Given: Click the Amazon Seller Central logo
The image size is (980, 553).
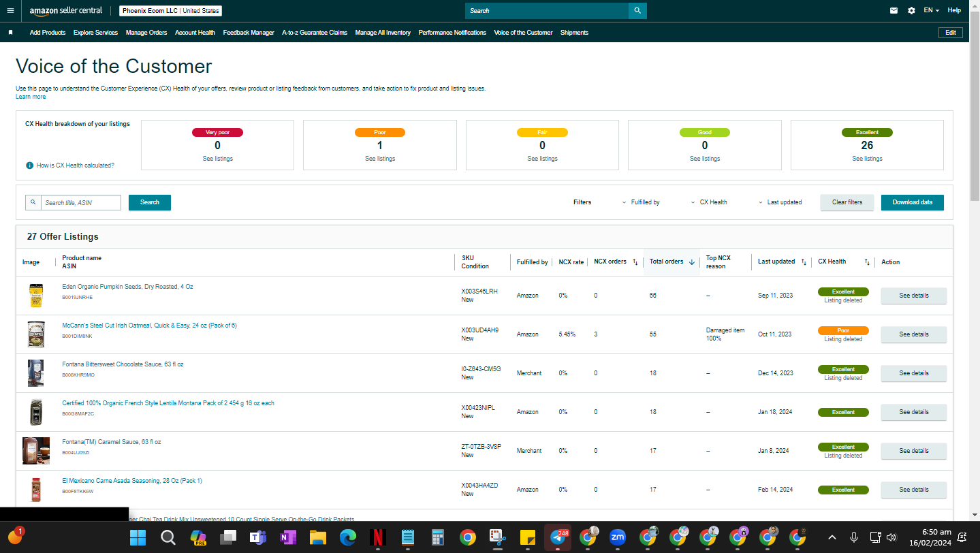Looking at the screenshot, I should (66, 11).
